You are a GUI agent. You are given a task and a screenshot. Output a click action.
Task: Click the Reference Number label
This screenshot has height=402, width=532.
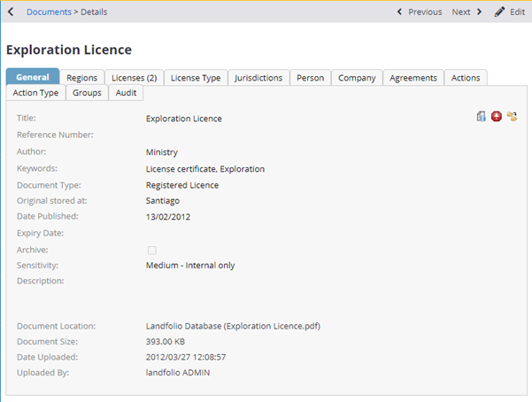pos(55,135)
